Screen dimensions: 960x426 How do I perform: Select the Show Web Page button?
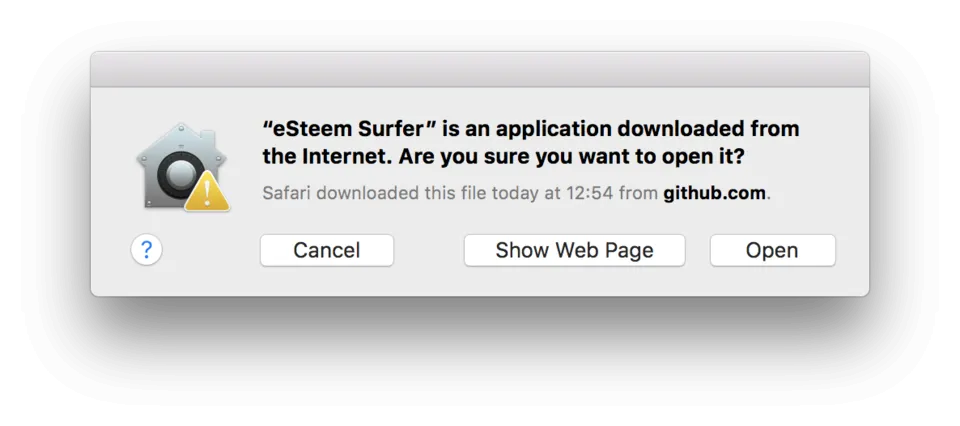(x=574, y=250)
